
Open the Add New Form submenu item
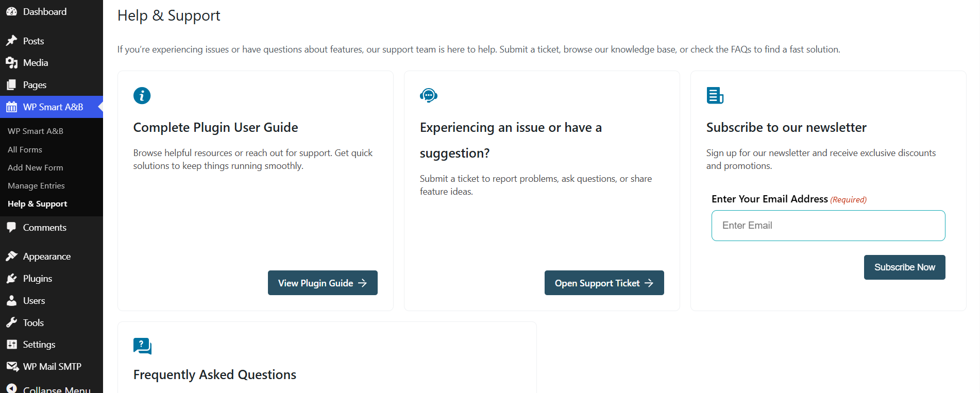[35, 167]
